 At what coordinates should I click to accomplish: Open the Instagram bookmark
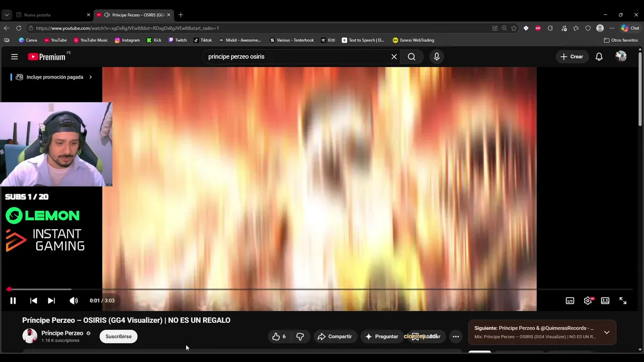[x=127, y=40]
